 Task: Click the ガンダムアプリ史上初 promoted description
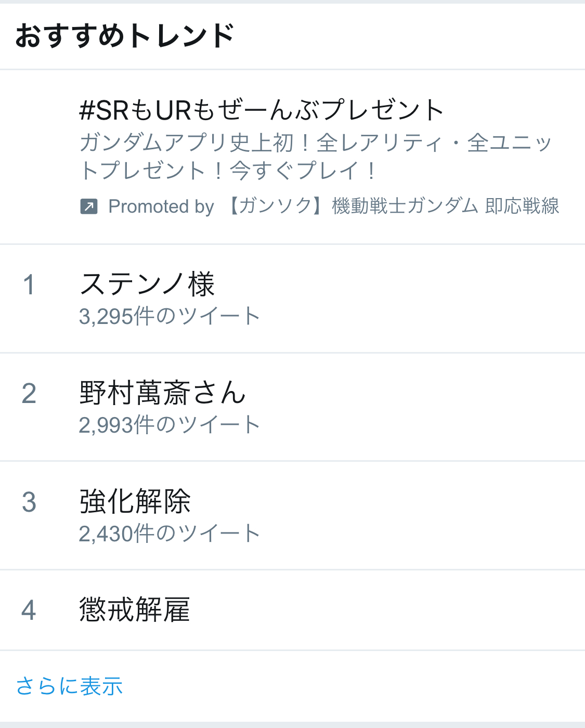(315, 143)
